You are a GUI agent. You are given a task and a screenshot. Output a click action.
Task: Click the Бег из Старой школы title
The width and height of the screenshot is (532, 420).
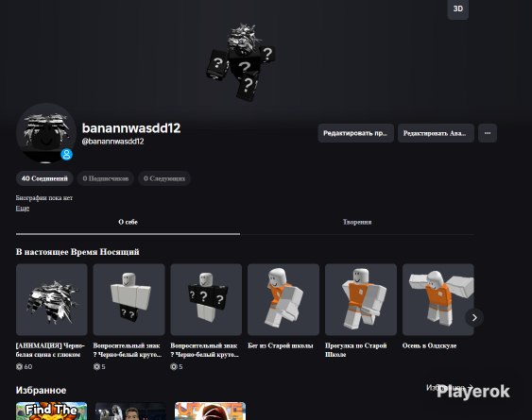click(281, 345)
